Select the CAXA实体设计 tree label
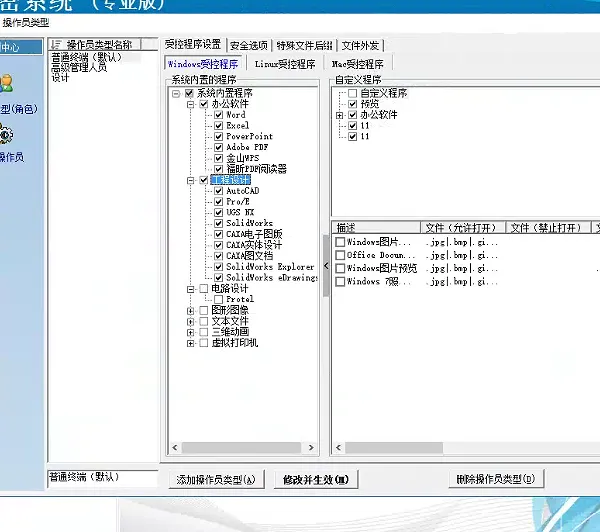 tap(254, 245)
